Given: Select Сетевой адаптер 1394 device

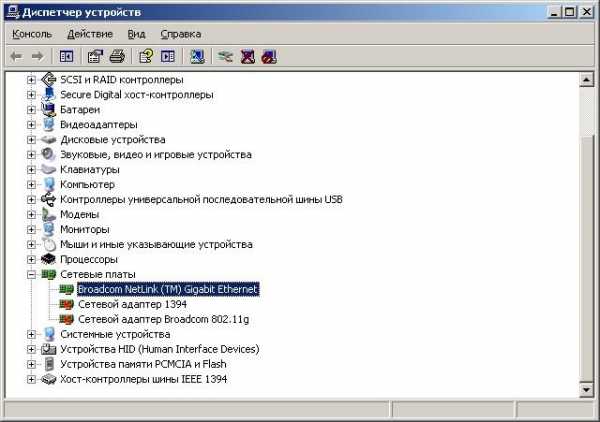Looking at the screenshot, I should 132,304.
